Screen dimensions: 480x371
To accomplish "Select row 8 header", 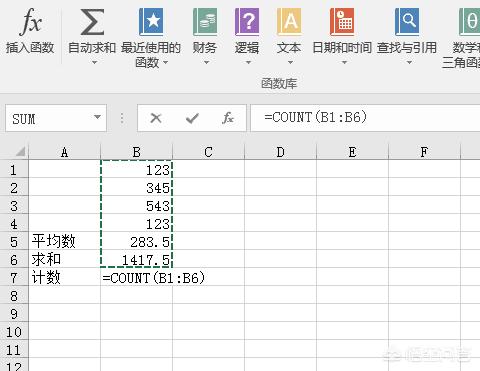I will tap(14, 296).
